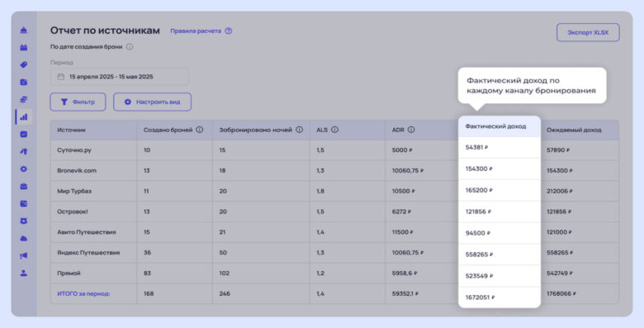Click the actual income value '523549 ₽'

[479, 276]
